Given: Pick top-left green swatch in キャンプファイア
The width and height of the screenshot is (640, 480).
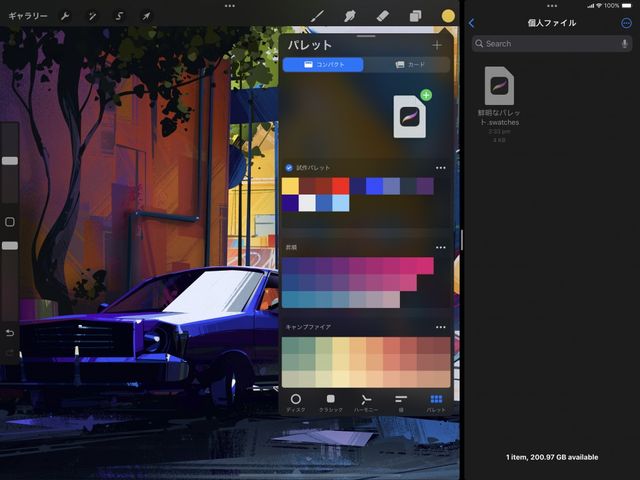Looking at the screenshot, I should [290, 345].
